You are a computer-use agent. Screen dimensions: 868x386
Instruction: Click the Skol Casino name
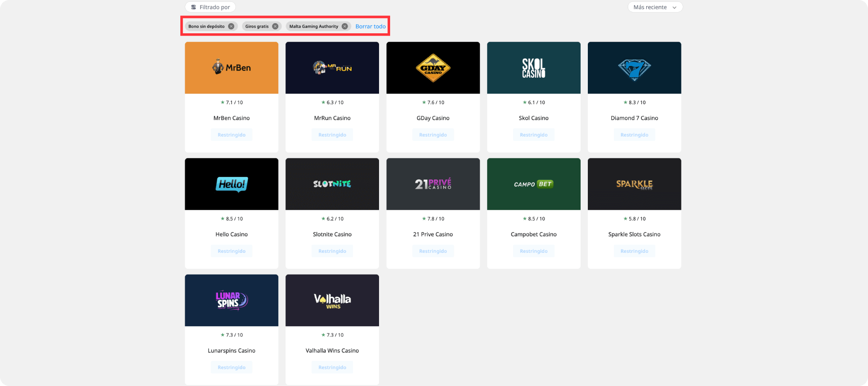coord(534,118)
